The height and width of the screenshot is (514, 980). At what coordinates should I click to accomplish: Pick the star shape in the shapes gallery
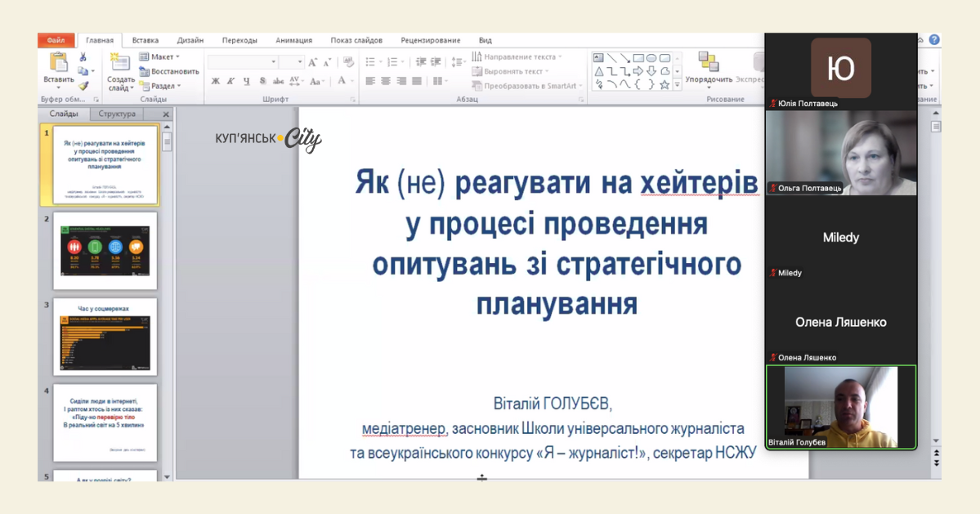[665, 84]
